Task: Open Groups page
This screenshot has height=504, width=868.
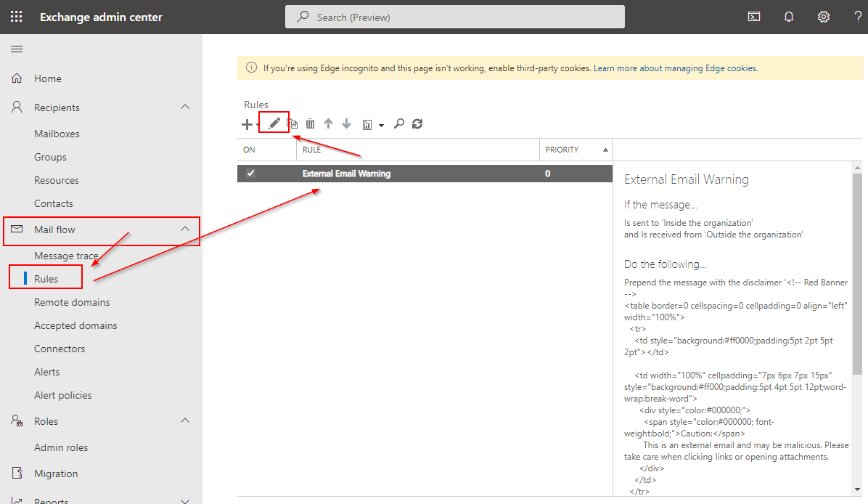Action: (50, 157)
